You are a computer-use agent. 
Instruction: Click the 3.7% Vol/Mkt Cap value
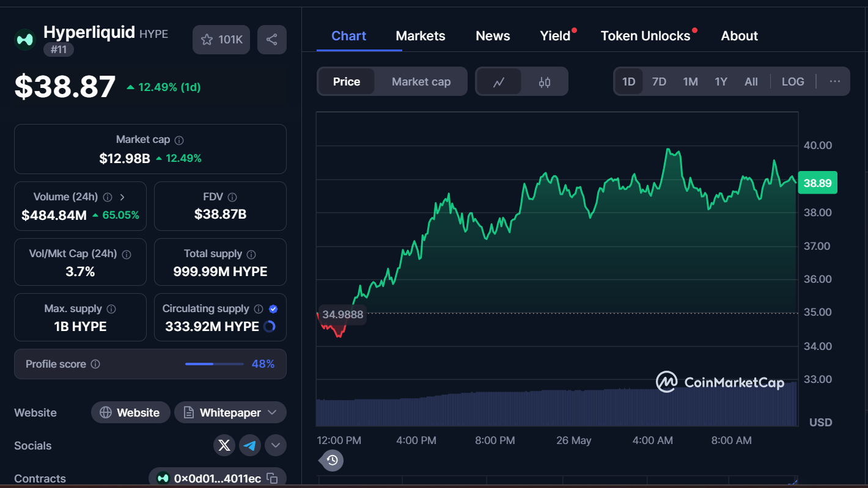point(80,272)
